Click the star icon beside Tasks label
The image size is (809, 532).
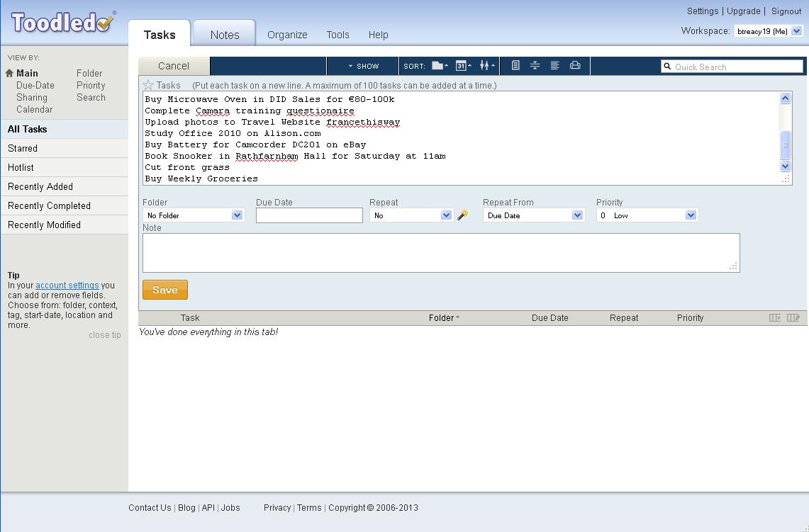pos(148,85)
